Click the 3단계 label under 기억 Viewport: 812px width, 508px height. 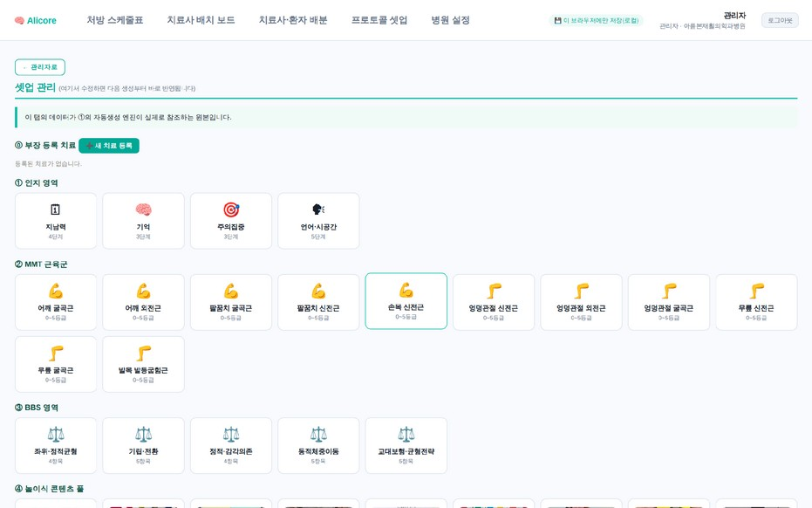tap(143, 237)
